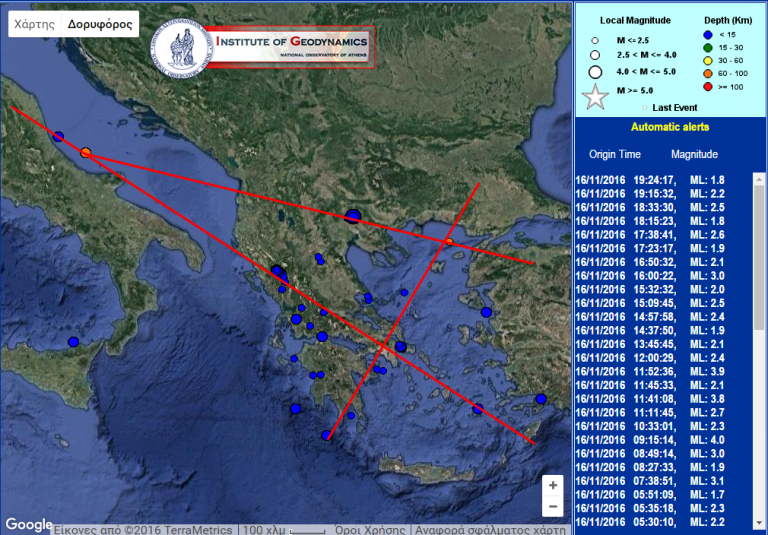Select the 14:57:58 ML 2.4 alert

[649, 317]
